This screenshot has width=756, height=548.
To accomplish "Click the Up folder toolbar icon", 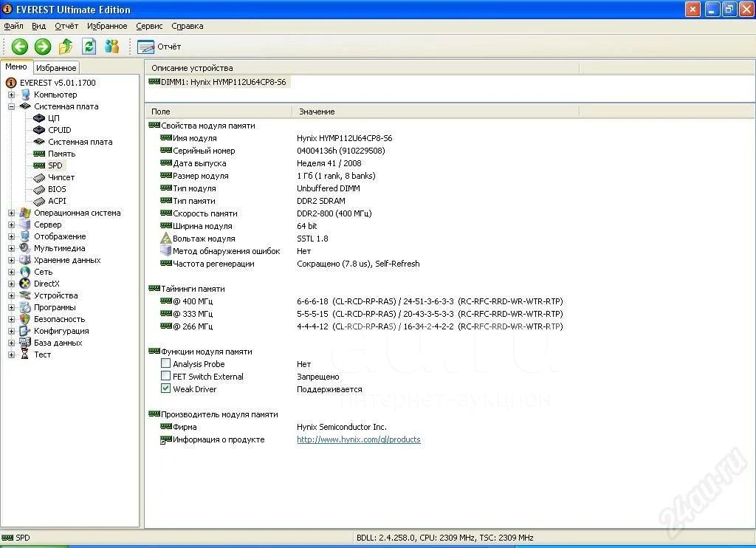I will 66,47.
